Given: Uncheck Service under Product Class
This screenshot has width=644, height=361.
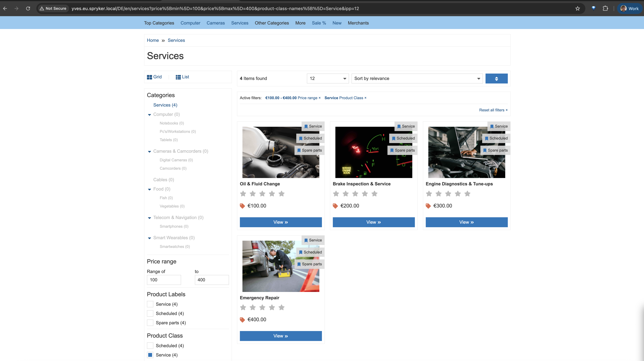Looking at the screenshot, I should pos(150,355).
